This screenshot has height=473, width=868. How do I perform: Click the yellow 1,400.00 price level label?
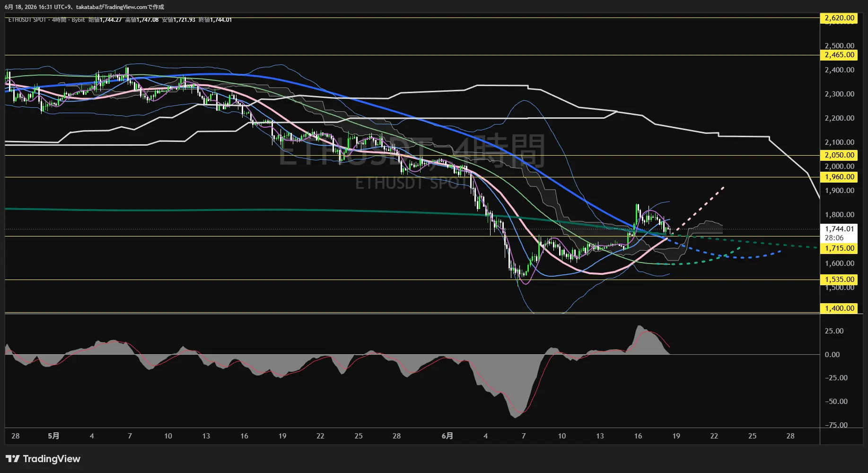pyautogui.click(x=839, y=308)
